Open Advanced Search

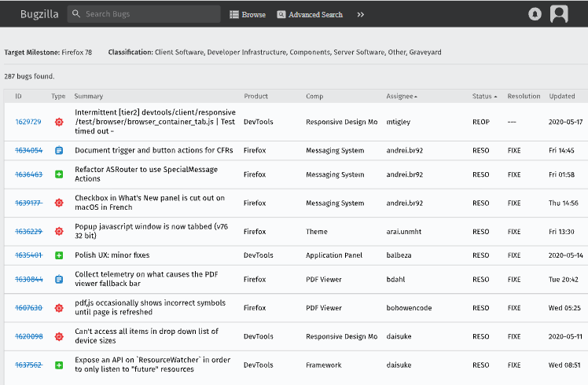(310, 15)
